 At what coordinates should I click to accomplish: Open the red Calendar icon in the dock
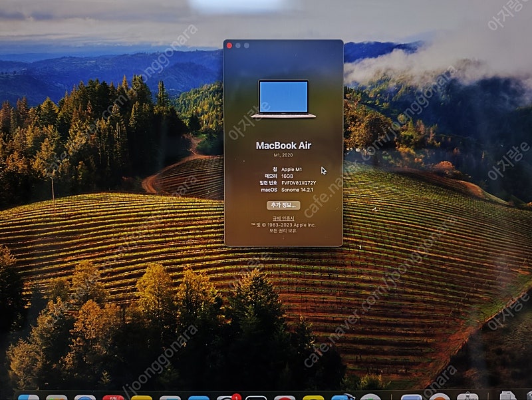[x=113, y=397]
